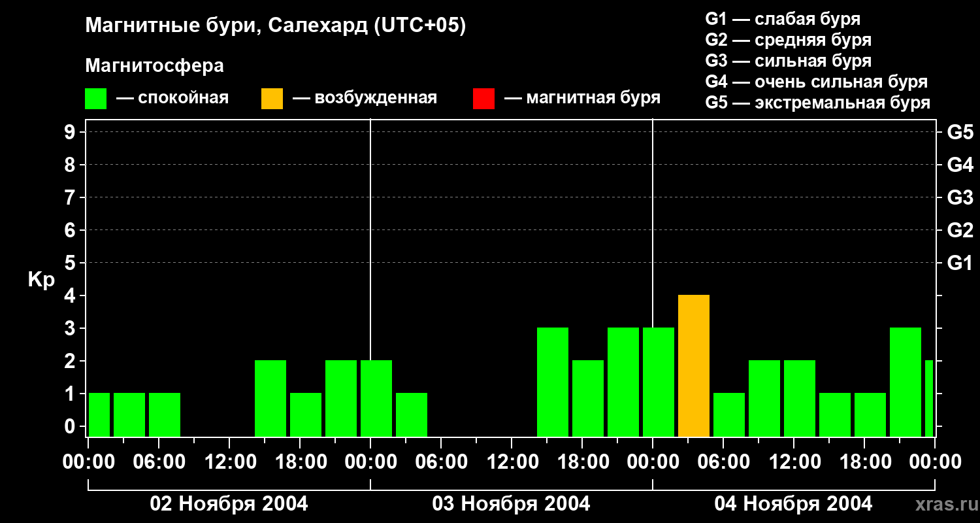Select the "G2 — средняя буря" legend line
Viewport: 980px width, 523px height.
tap(789, 40)
